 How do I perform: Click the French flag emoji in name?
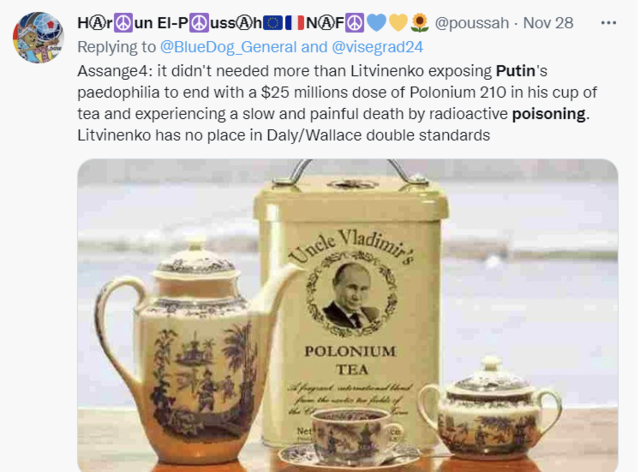295,23
